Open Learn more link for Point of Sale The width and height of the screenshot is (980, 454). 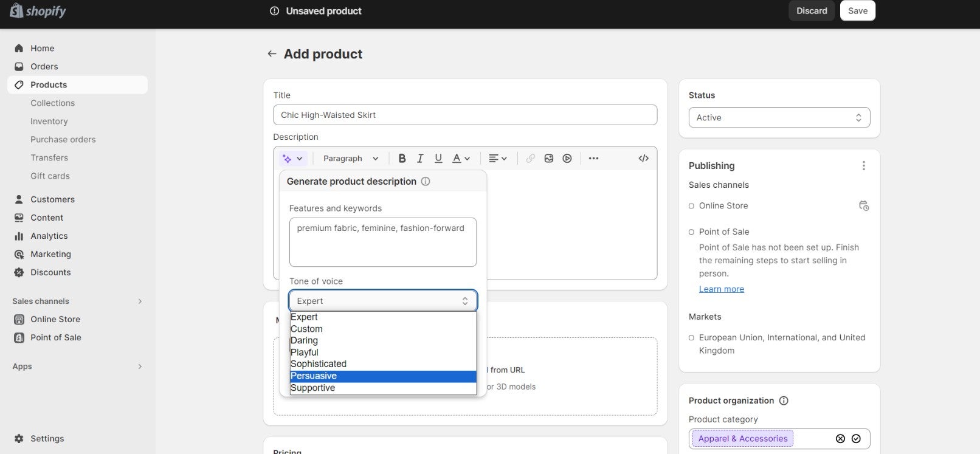(x=721, y=289)
